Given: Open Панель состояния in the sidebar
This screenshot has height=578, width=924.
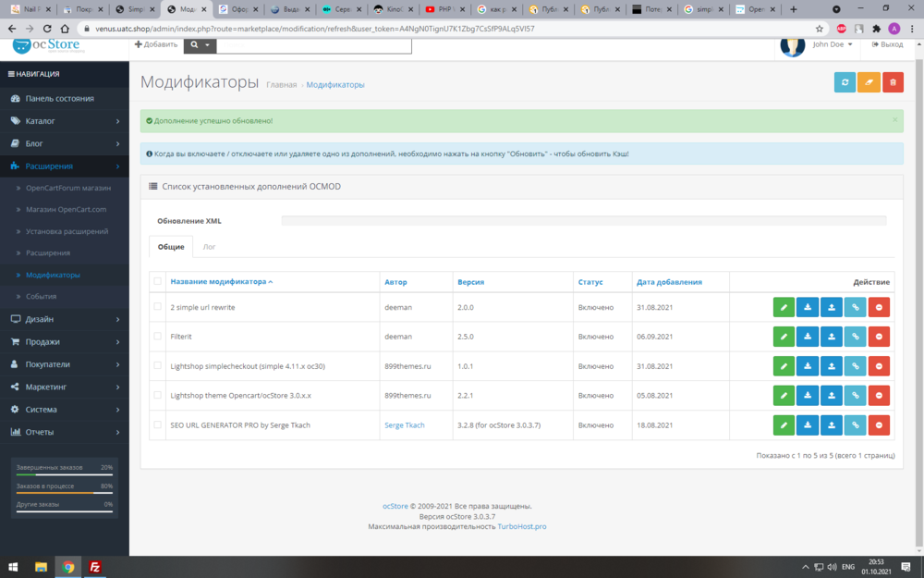Looking at the screenshot, I should (65, 99).
